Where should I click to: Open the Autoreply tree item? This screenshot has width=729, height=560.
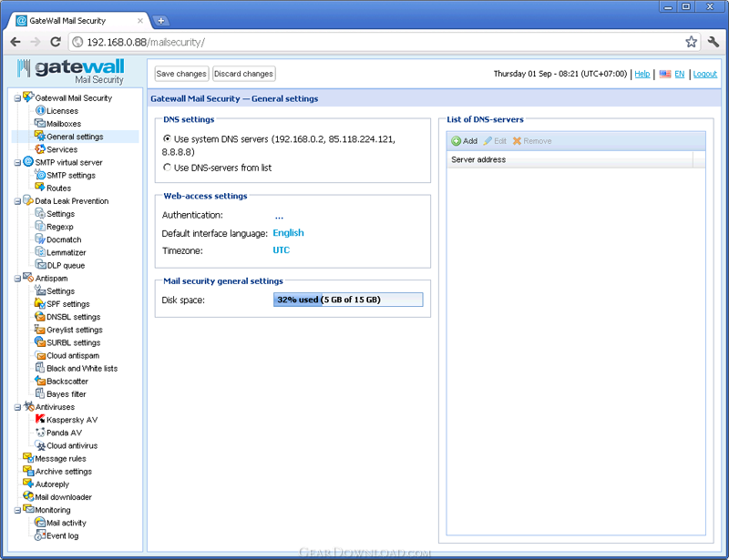[x=52, y=484]
